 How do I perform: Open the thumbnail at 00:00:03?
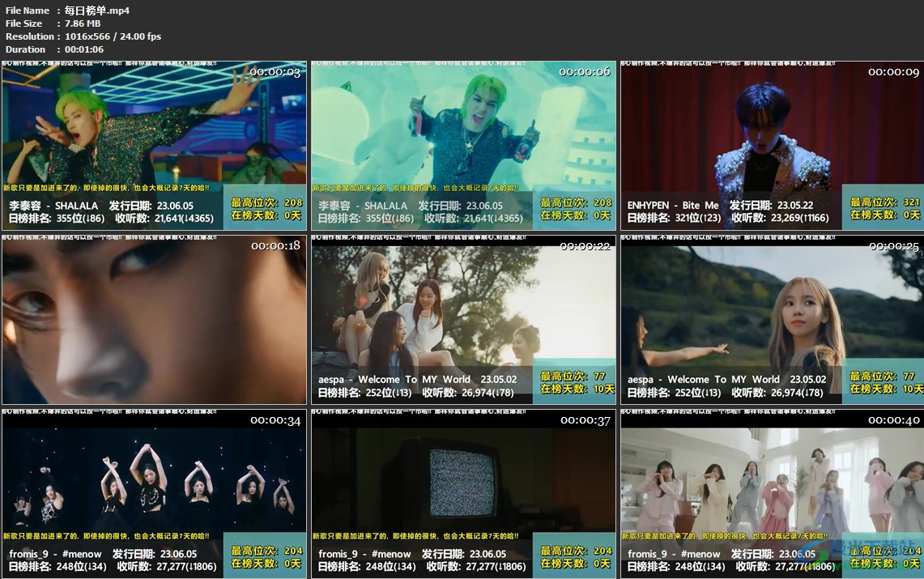pos(155,146)
